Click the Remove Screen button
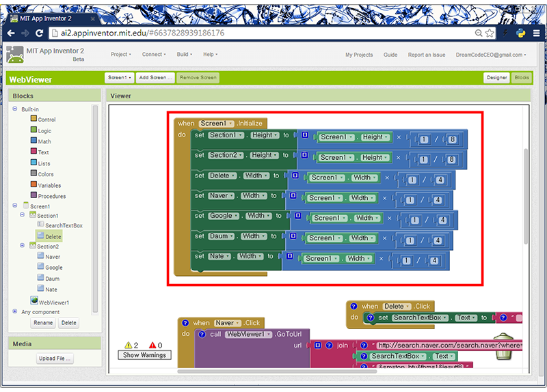This screenshot has height=392, width=547. [198, 77]
